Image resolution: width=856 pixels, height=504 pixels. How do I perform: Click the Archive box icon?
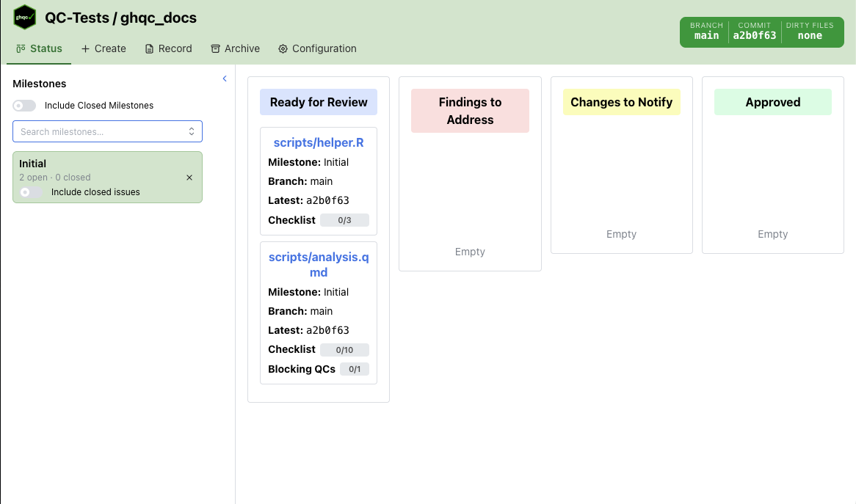[215, 49]
